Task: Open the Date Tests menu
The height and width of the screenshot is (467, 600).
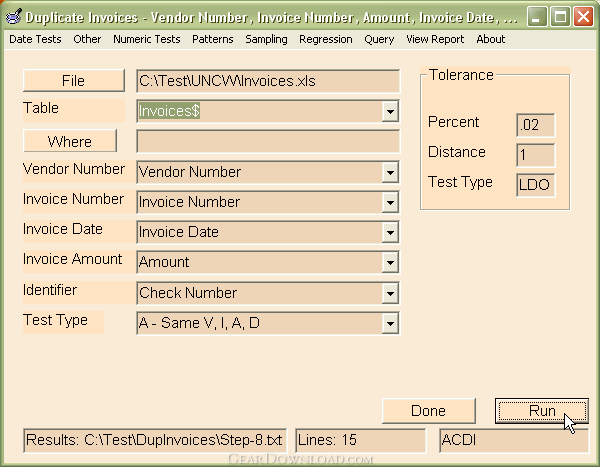Action: [35, 39]
